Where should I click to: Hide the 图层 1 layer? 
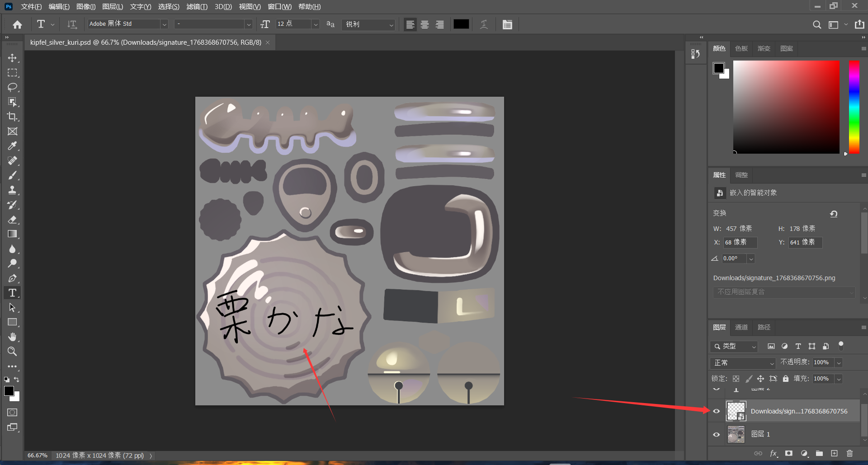pyautogui.click(x=717, y=434)
